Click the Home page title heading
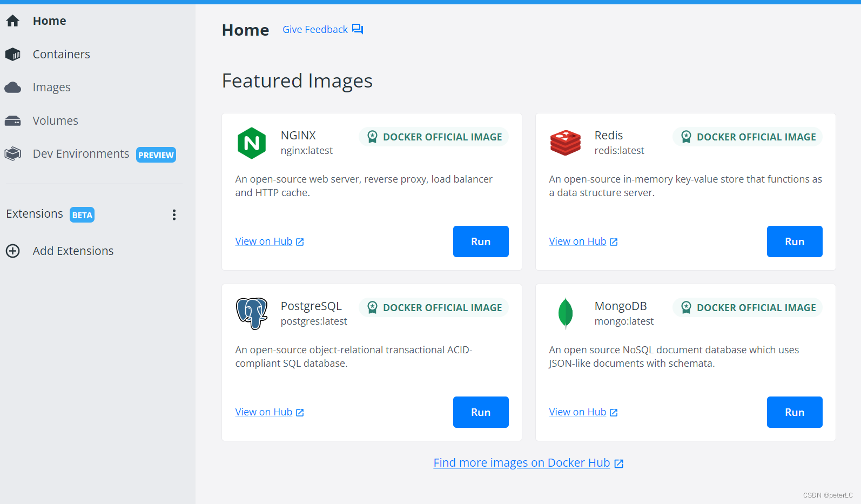Screen dimensions: 861x504 (245, 30)
